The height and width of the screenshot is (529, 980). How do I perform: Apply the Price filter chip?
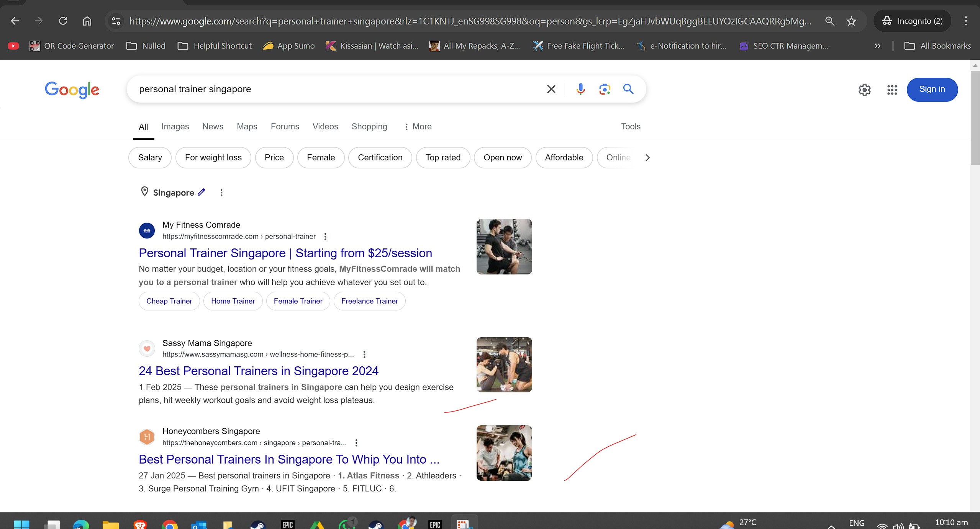[x=274, y=157]
